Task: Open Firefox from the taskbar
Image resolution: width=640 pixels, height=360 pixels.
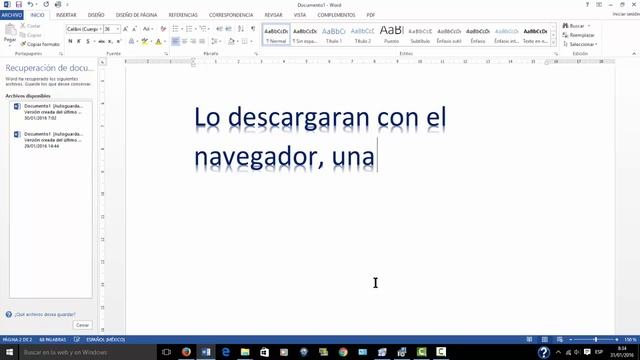Action: pyautogui.click(x=186, y=352)
